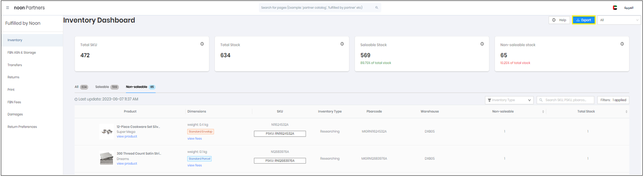Open Filters: 1 applied button
The height and width of the screenshot is (177, 644).
click(613, 100)
